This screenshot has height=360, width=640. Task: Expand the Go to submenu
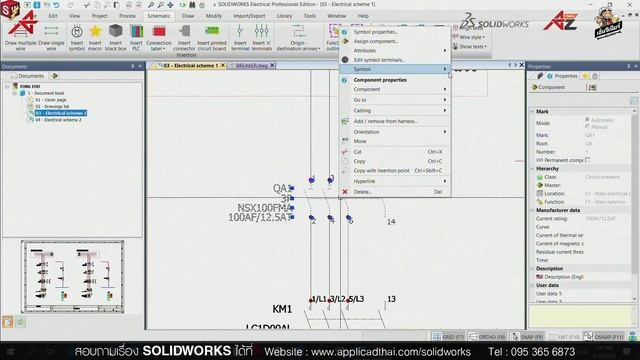click(x=395, y=100)
